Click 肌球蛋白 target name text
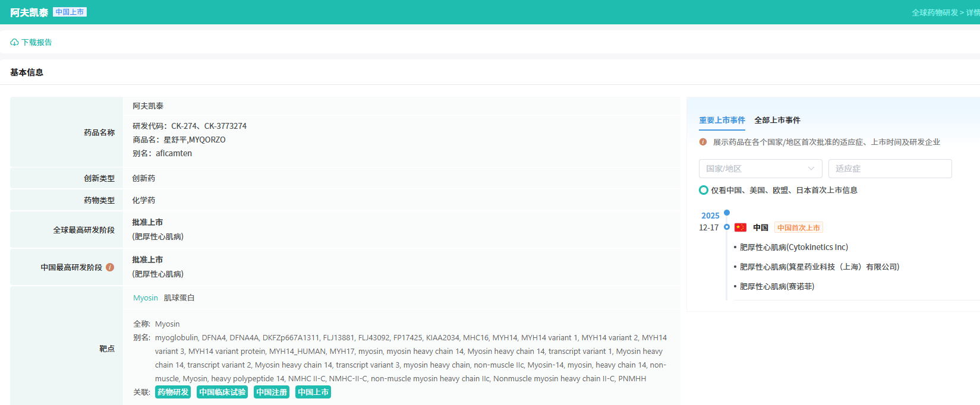 pos(179,298)
